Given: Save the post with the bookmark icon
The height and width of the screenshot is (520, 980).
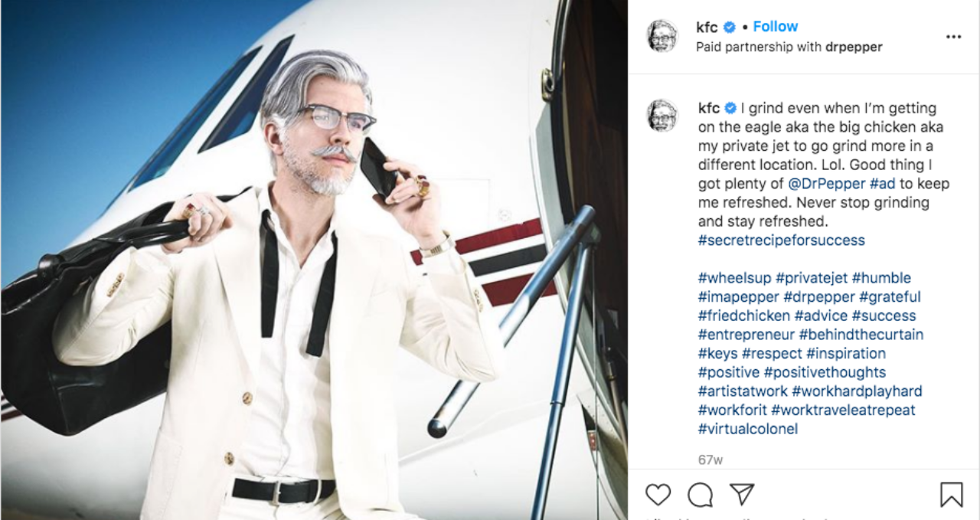Looking at the screenshot, I should point(951,495).
